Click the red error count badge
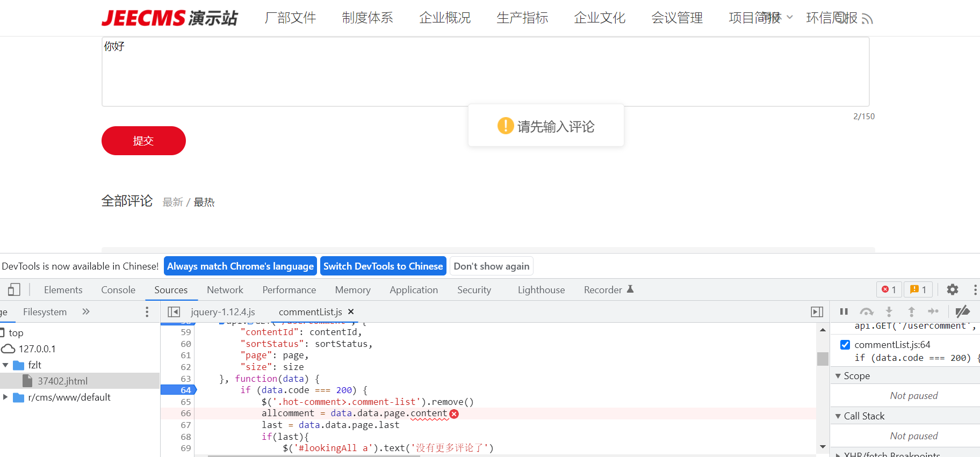 pyautogui.click(x=889, y=290)
